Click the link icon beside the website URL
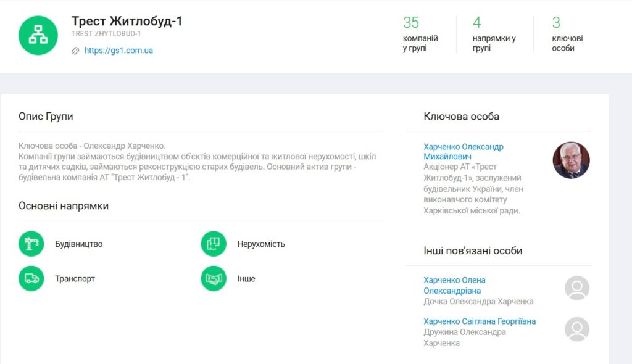The height and width of the screenshot is (364, 632). pos(75,51)
